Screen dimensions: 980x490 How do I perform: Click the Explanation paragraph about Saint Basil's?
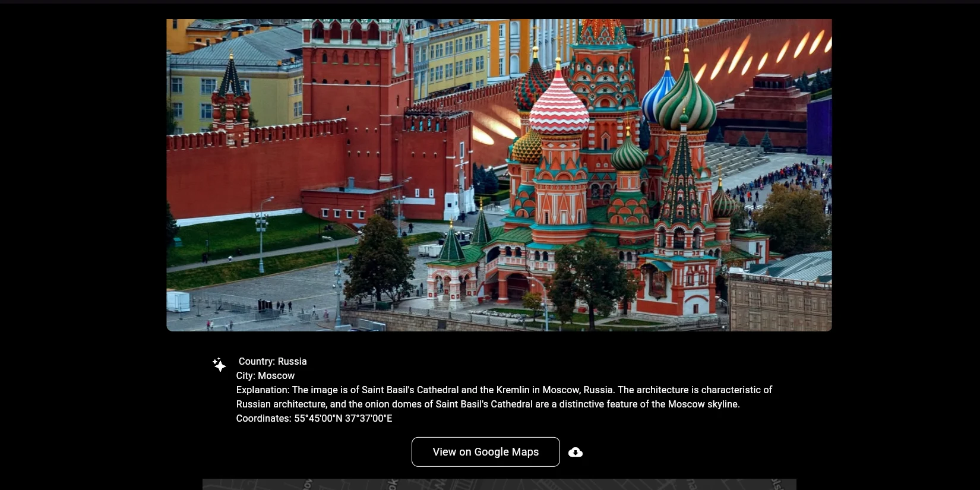[x=504, y=397]
